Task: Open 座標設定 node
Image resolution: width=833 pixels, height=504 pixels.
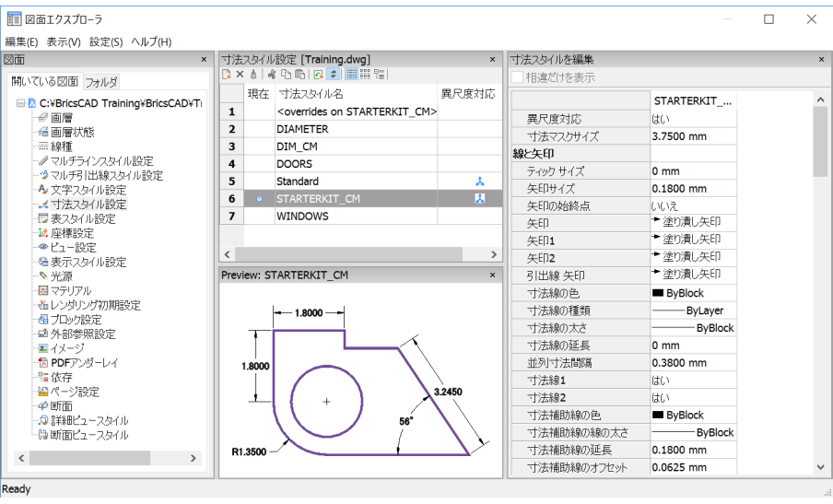Action: (x=72, y=232)
